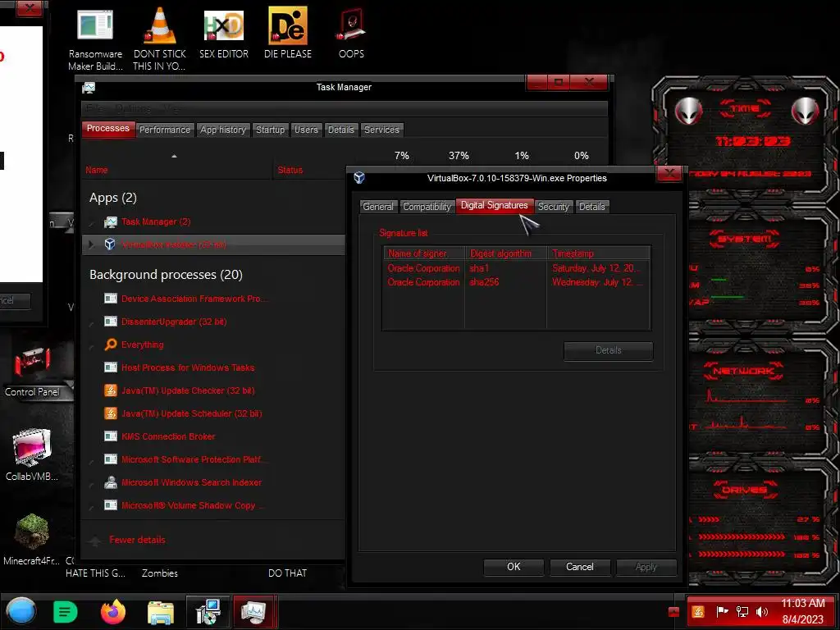Select the Processes tab in Task Manager
Image resolution: width=840 pixels, height=630 pixels.
[x=108, y=129]
